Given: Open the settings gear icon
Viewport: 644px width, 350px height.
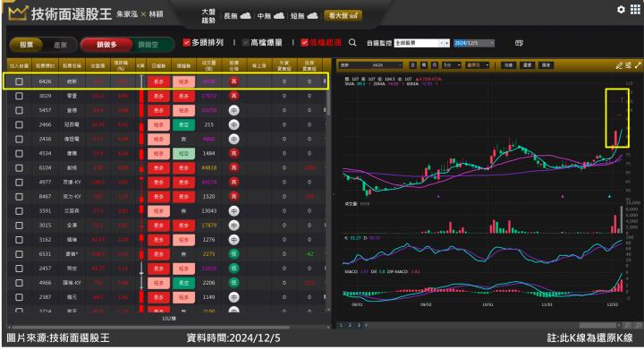Looking at the screenshot, I should [x=621, y=9].
